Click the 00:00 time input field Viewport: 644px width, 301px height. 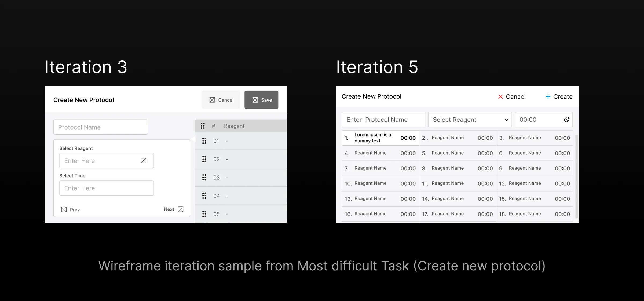click(x=544, y=120)
